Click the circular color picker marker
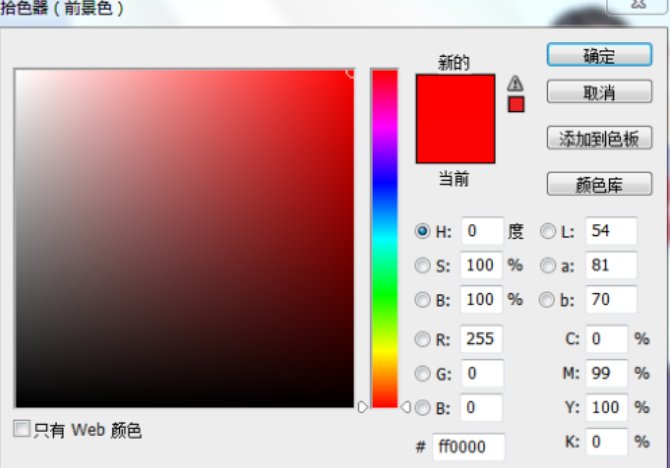 point(351,73)
